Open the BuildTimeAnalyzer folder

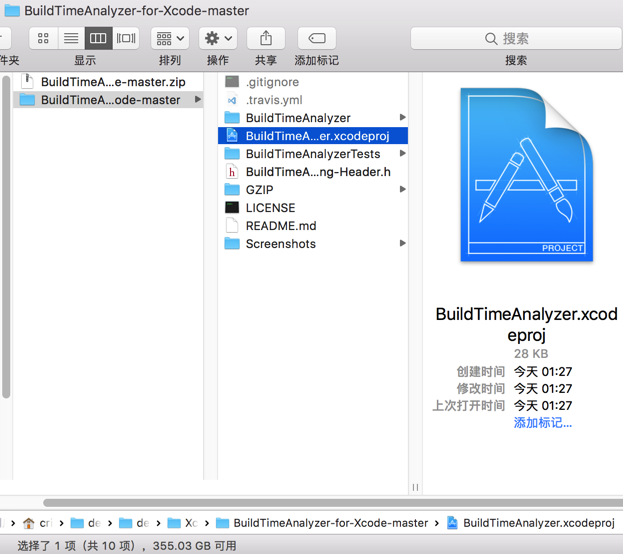click(x=313, y=118)
